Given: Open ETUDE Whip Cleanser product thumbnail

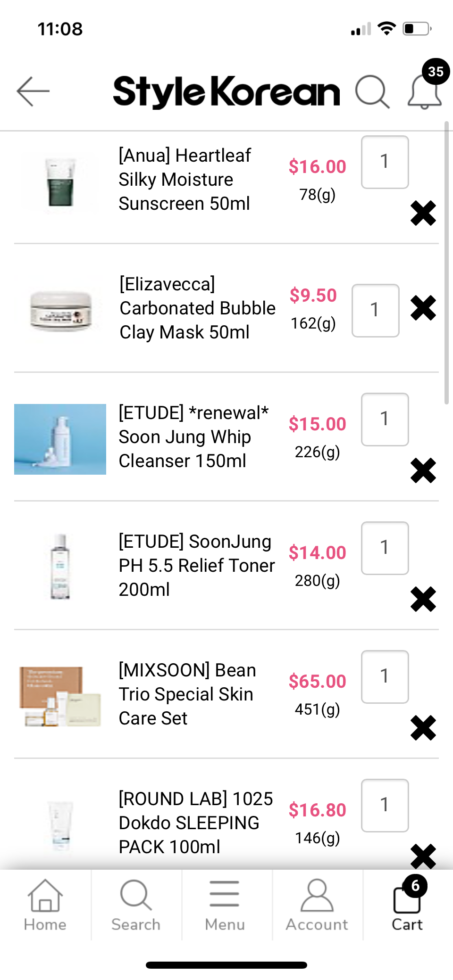Looking at the screenshot, I should point(60,439).
